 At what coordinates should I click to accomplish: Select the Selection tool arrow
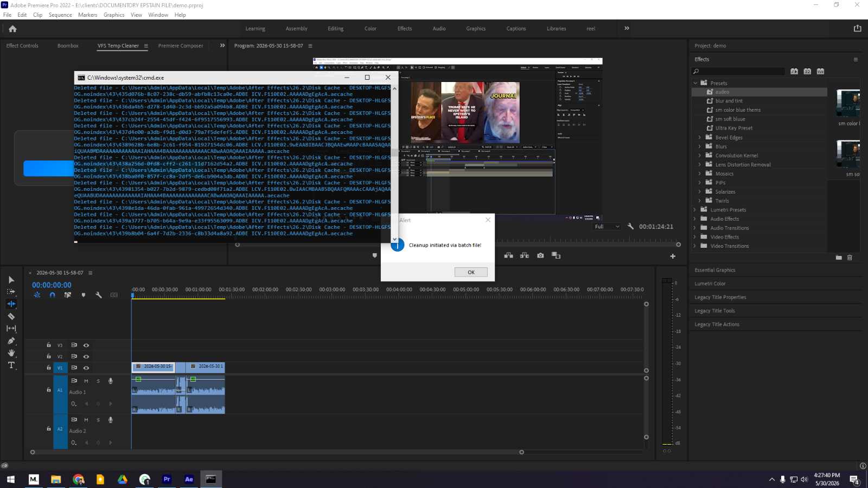pyautogui.click(x=11, y=280)
